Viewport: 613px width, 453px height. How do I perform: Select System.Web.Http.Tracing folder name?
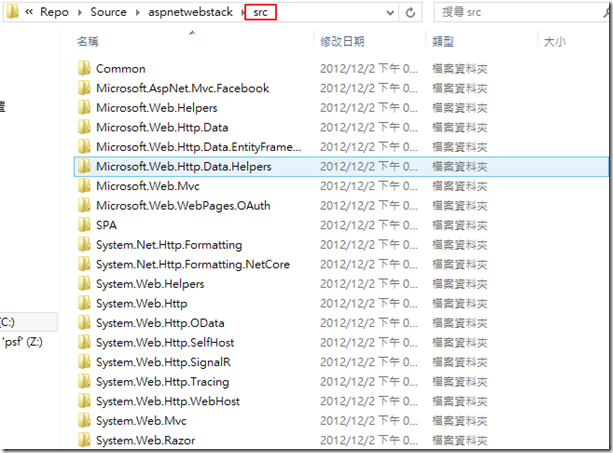163,382
